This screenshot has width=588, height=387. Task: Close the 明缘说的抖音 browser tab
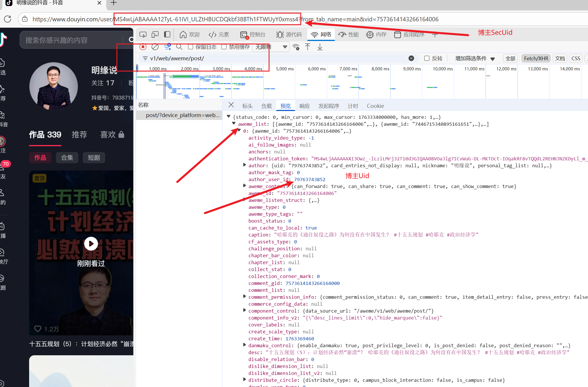[99, 3]
